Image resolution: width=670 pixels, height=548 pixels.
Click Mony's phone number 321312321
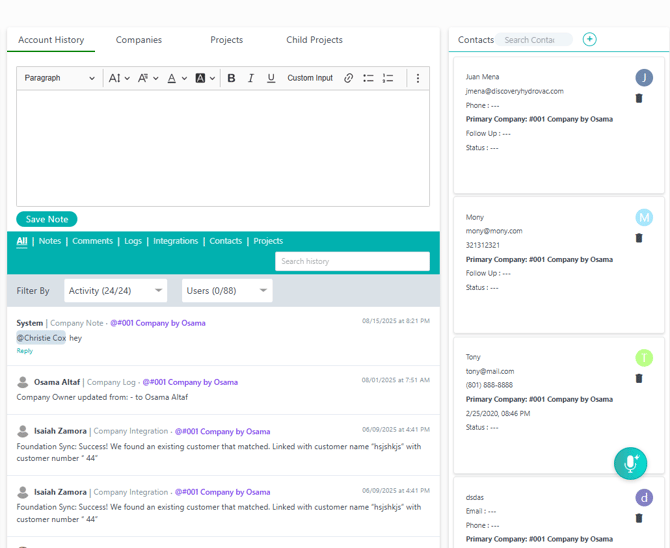pos(482,245)
